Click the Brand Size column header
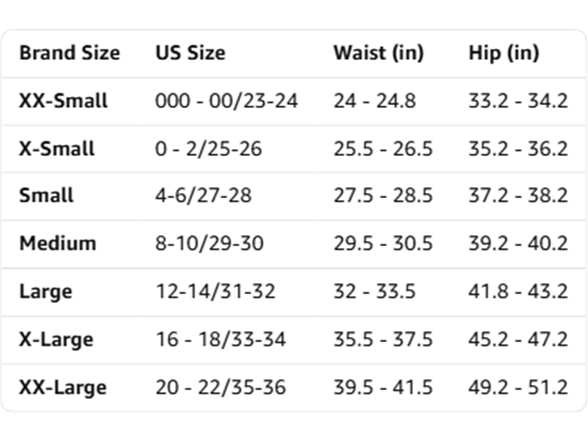The height and width of the screenshot is (441, 588). (70, 53)
